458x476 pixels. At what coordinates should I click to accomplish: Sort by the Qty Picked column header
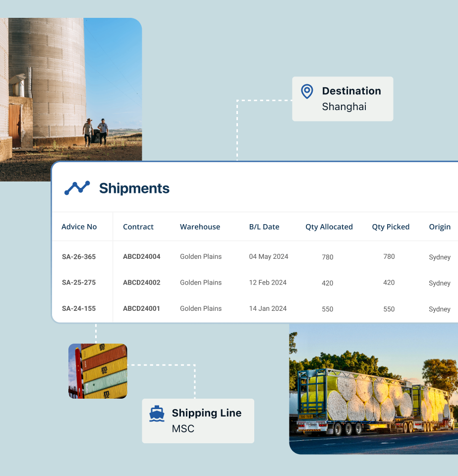pyautogui.click(x=391, y=227)
